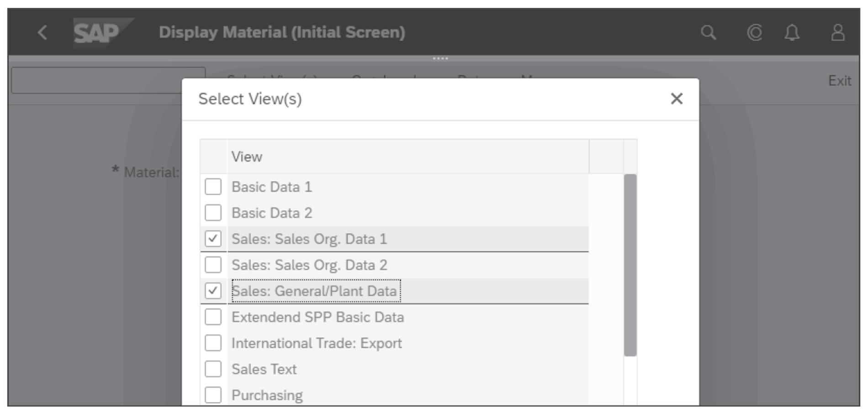The height and width of the screenshot is (413, 868).
Task: Check the Sales Text checkbox
Action: point(213,369)
